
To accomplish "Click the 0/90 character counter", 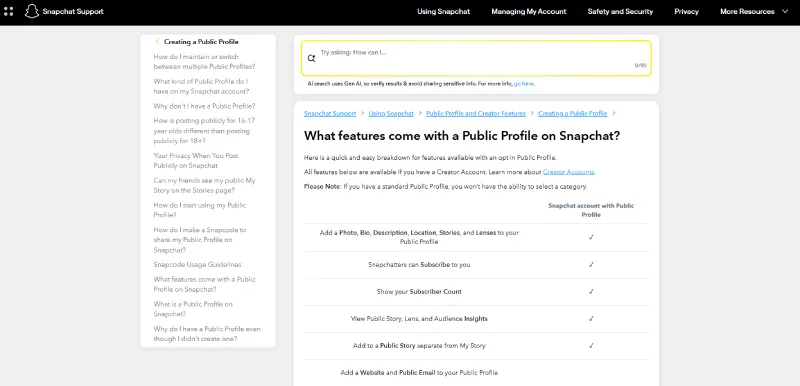I will click(x=640, y=66).
